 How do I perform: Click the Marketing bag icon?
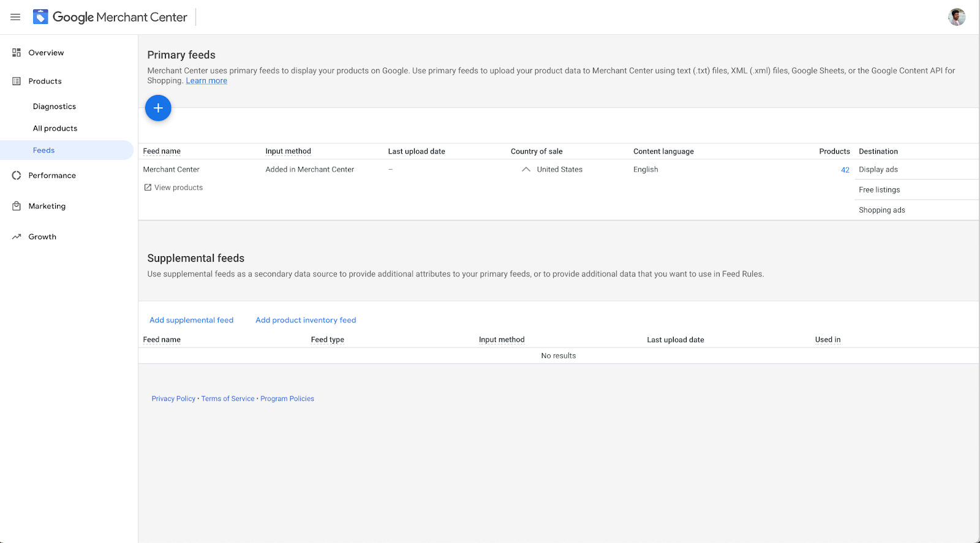coord(17,206)
